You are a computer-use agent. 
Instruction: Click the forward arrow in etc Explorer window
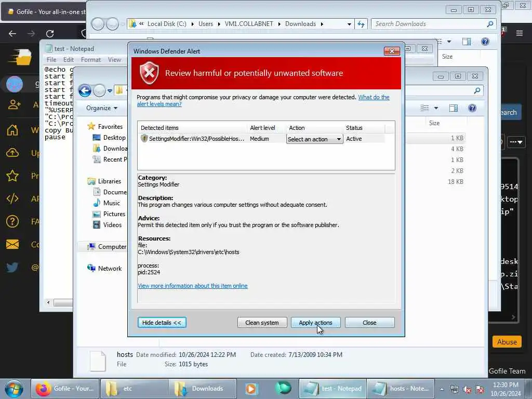coord(99,90)
